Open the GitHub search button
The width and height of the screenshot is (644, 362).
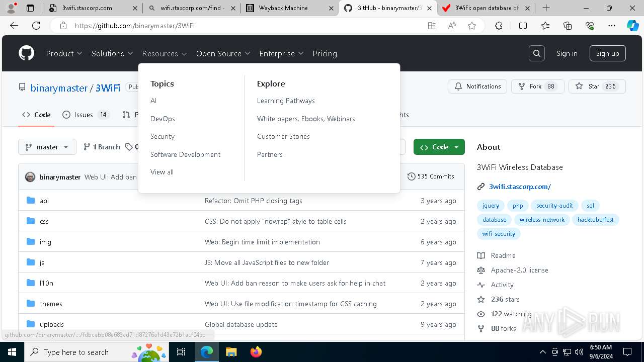[537, 53]
